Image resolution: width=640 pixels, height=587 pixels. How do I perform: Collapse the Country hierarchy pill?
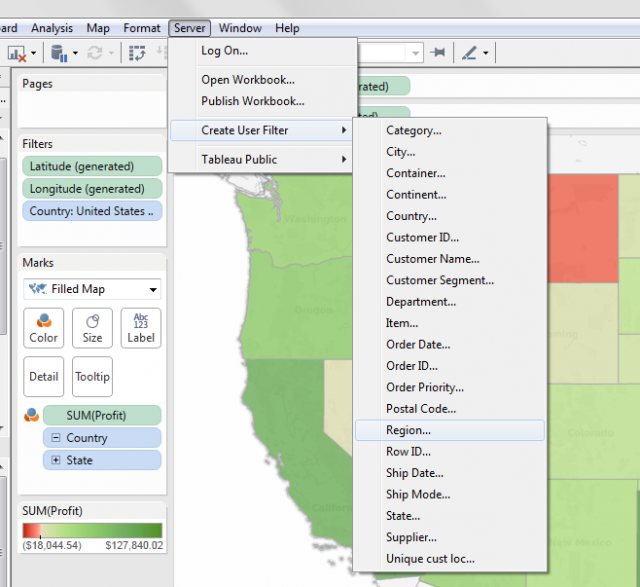tap(55, 438)
